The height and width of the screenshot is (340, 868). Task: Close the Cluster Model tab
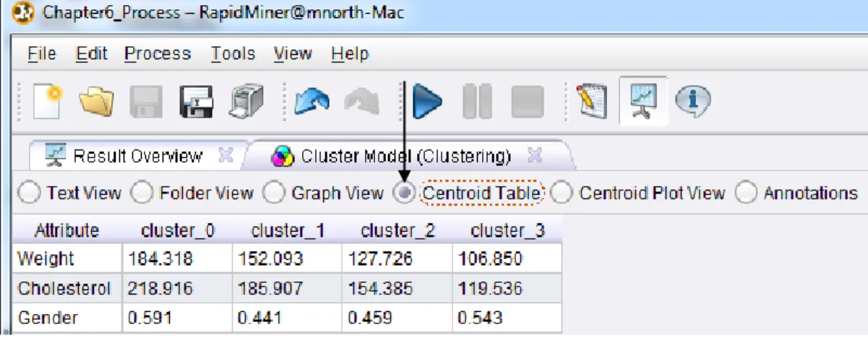[x=535, y=154]
